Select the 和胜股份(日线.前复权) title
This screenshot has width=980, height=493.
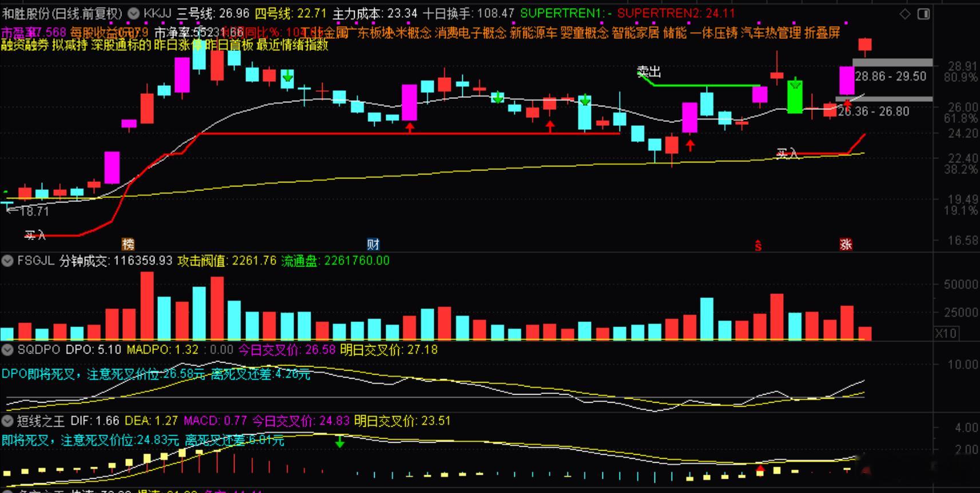(x=62, y=13)
